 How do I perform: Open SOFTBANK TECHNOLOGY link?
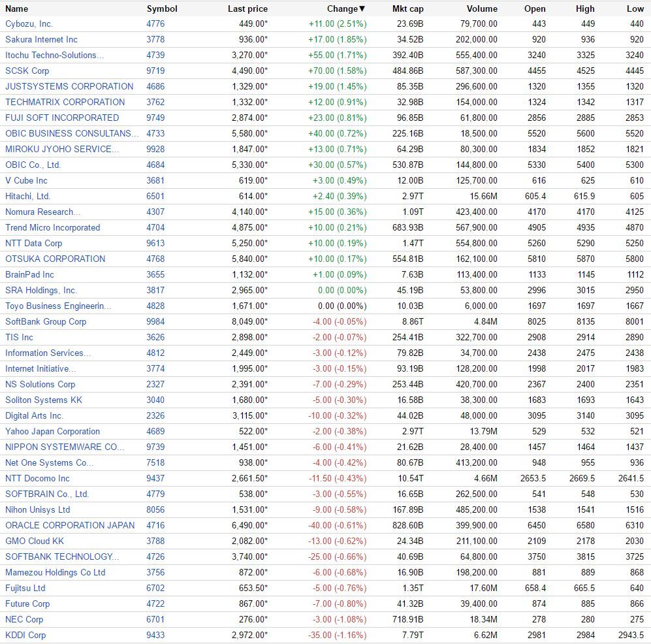click(x=62, y=556)
